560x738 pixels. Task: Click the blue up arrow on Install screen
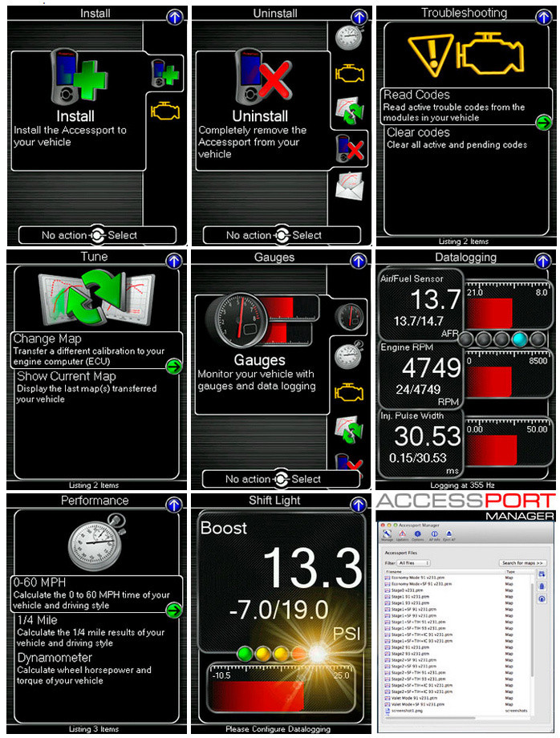[x=174, y=18]
